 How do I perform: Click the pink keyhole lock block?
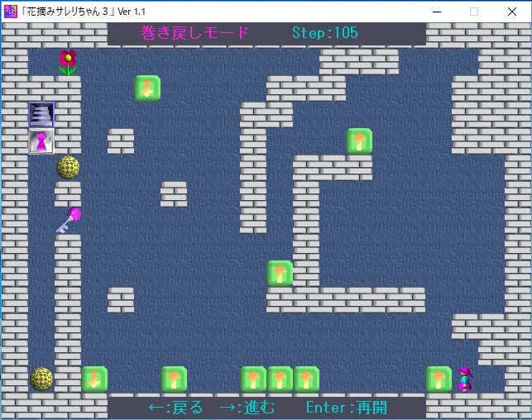[41, 141]
